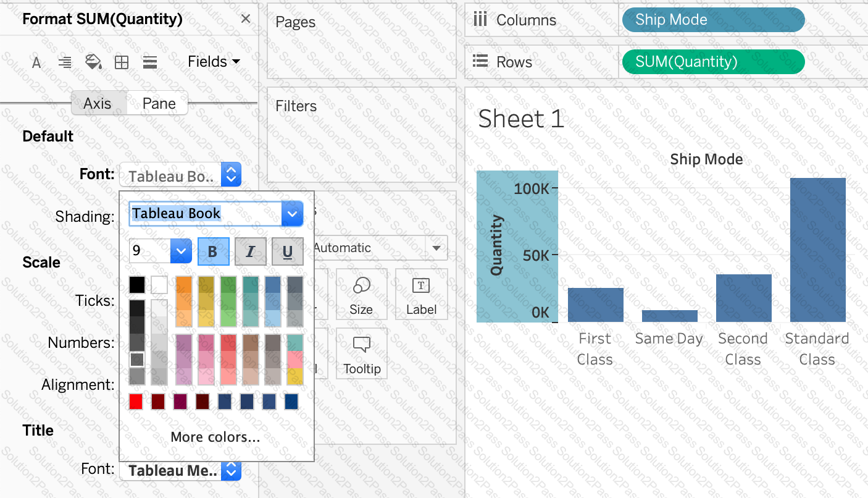Open the Borders formatting icon
868x498 pixels.
(122, 62)
